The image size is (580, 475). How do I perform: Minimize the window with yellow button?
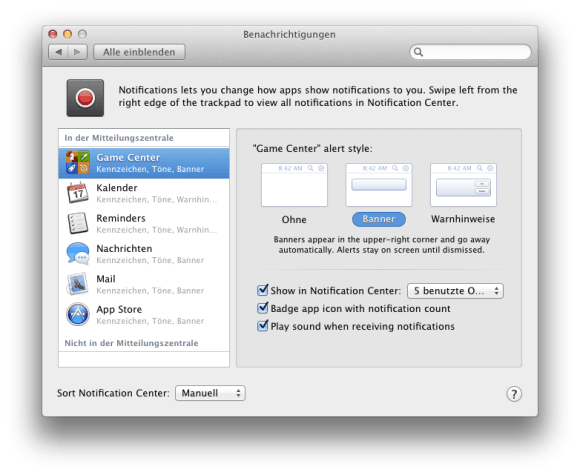67,34
